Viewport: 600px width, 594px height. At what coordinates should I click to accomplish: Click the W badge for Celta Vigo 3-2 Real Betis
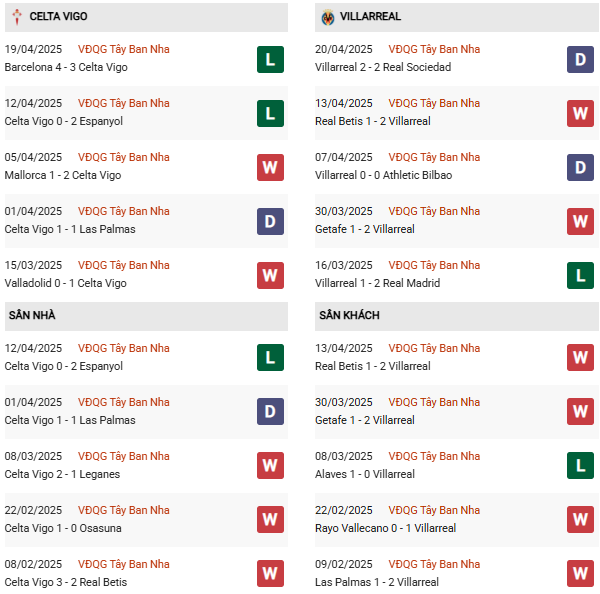270,573
